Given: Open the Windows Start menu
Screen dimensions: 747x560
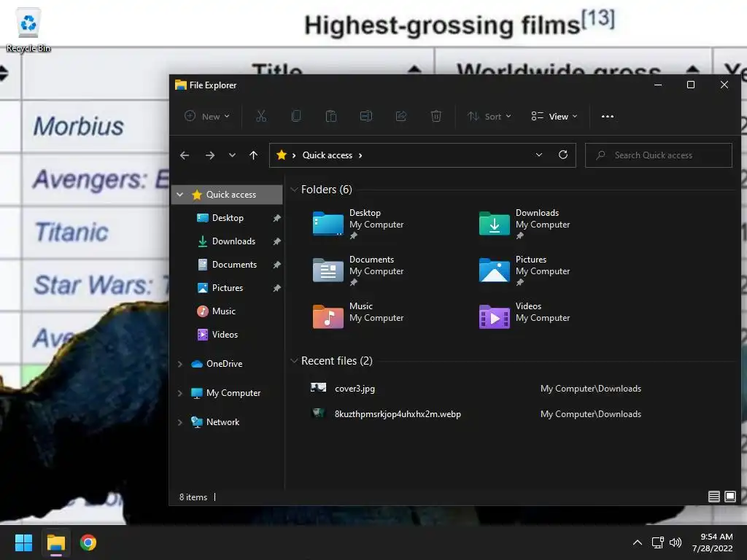Looking at the screenshot, I should pos(23,542).
